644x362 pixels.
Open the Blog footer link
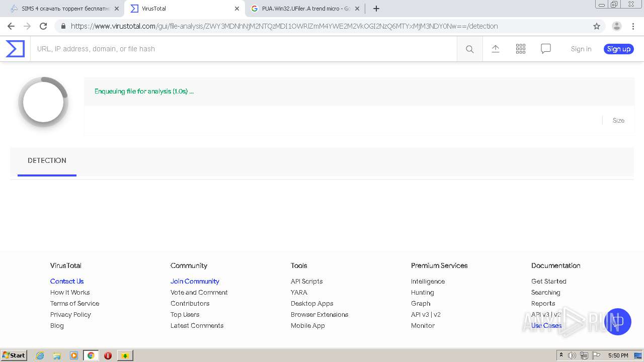click(57, 326)
